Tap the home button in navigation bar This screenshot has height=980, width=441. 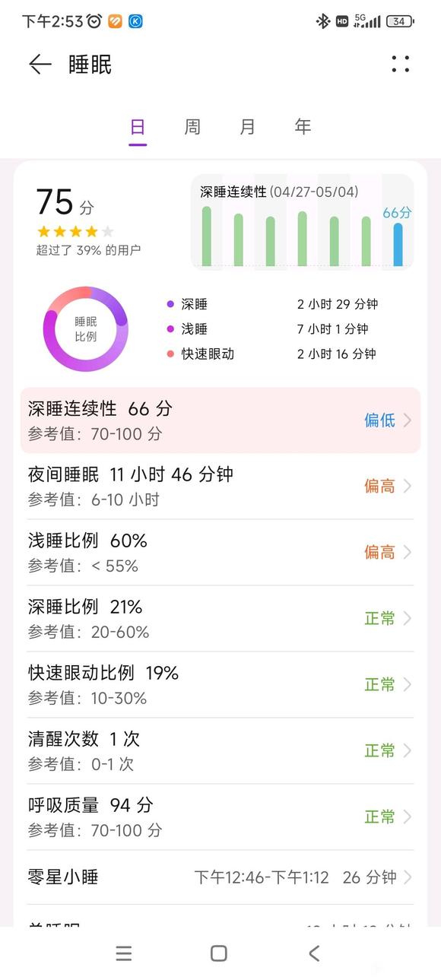tap(218, 953)
